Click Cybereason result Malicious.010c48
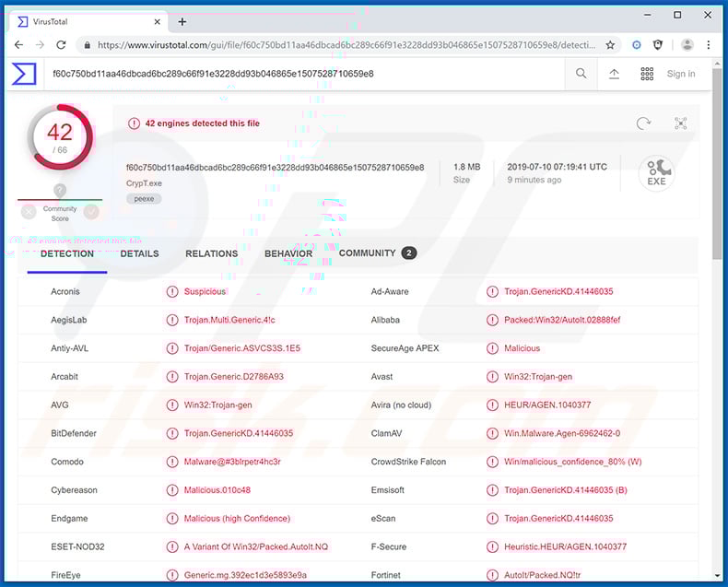 [217, 490]
